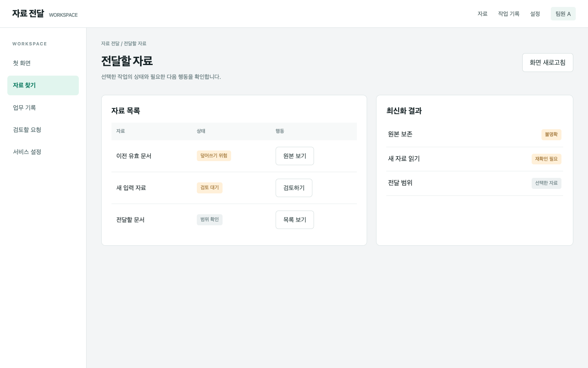Select 첫 화면 in the sidebar

43,63
